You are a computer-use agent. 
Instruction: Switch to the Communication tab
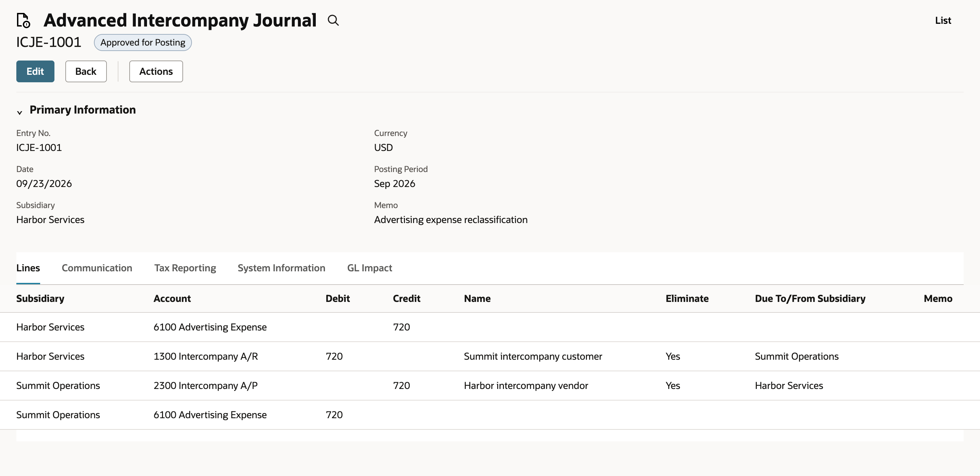[97, 268]
